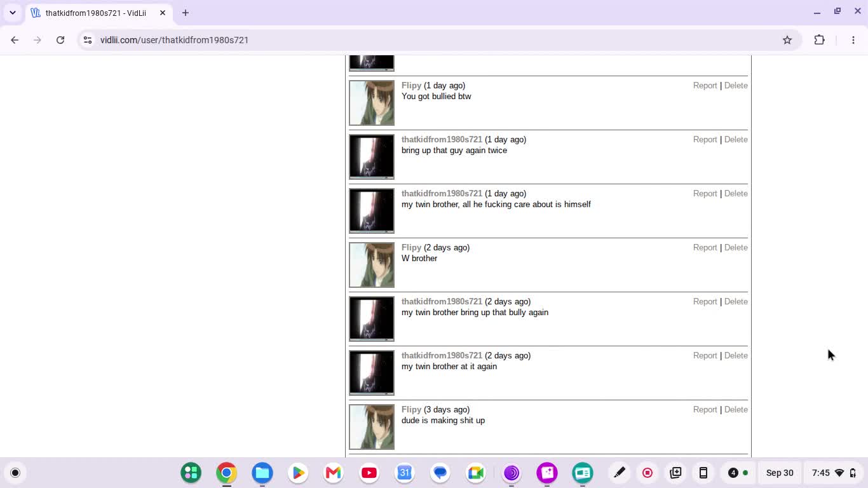The image size is (868, 488).
Task: Open the Extensions puzzle icon
Action: [x=819, y=40]
